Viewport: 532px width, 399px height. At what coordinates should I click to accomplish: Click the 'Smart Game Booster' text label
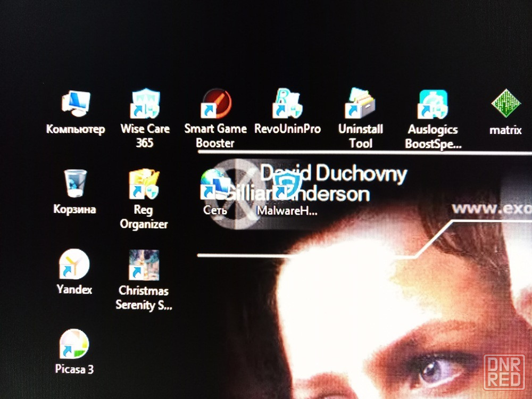(x=215, y=136)
